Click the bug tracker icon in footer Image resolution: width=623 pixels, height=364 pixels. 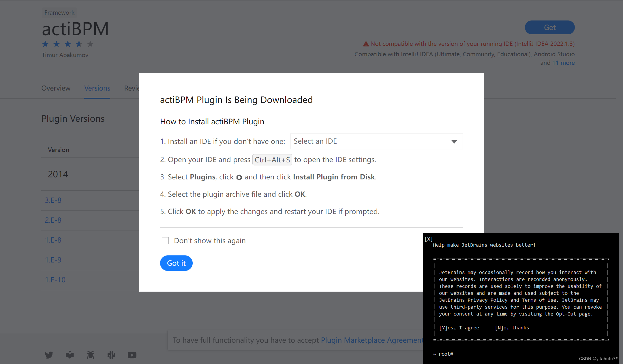(x=91, y=355)
